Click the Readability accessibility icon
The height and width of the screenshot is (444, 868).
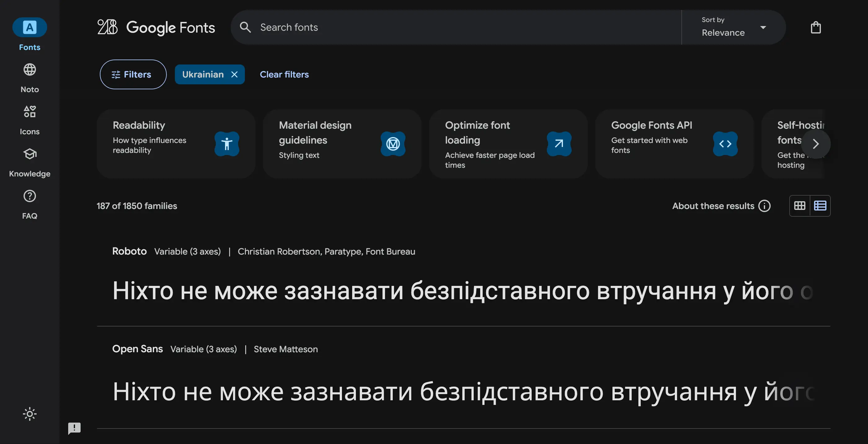click(x=227, y=144)
